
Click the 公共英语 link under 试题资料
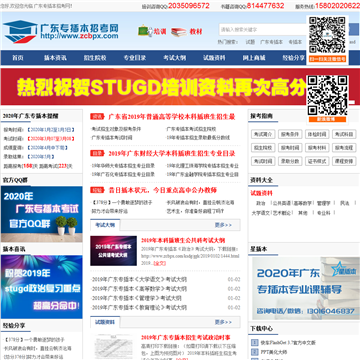click(282, 203)
